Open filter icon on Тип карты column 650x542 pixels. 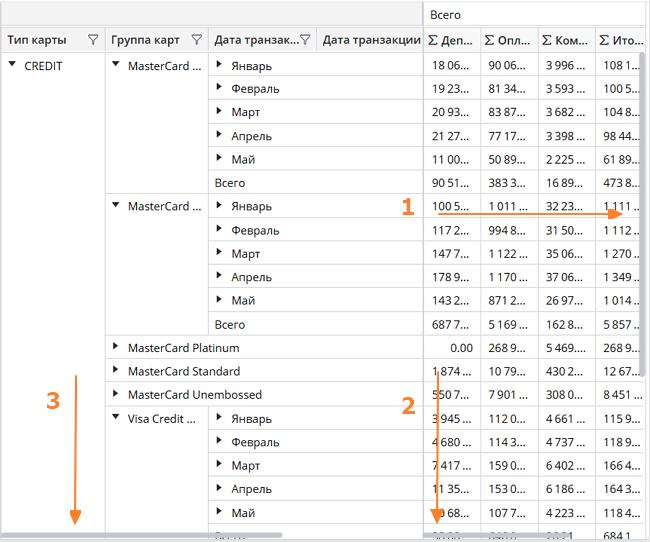pyautogui.click(x=93, y=41)
